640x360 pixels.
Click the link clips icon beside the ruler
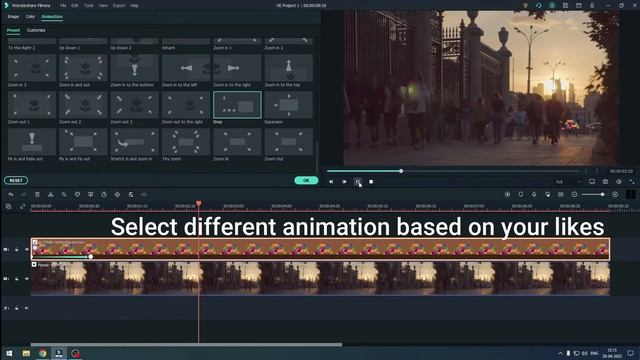[x=22, y=207]
